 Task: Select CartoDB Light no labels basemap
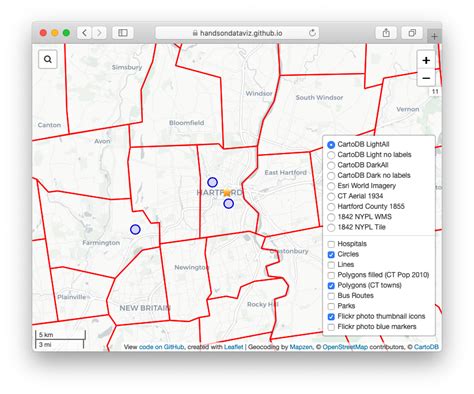[x=369, y=155]
